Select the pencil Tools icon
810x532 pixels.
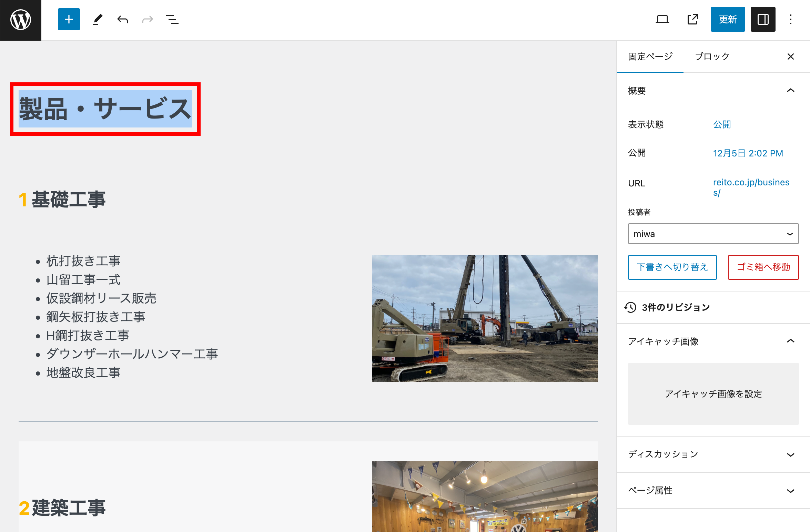pyautogui.click(x=98, y=19)
